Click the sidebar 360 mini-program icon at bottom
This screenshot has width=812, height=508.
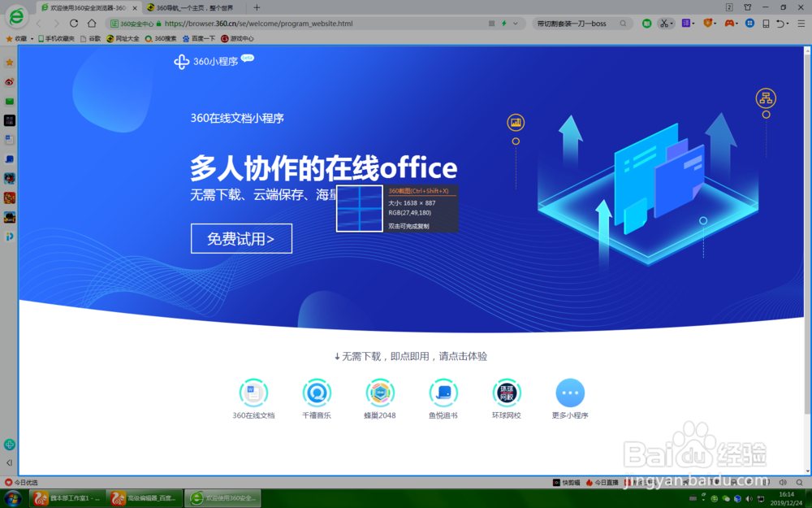pyautogui.click(x=9, y=445)
